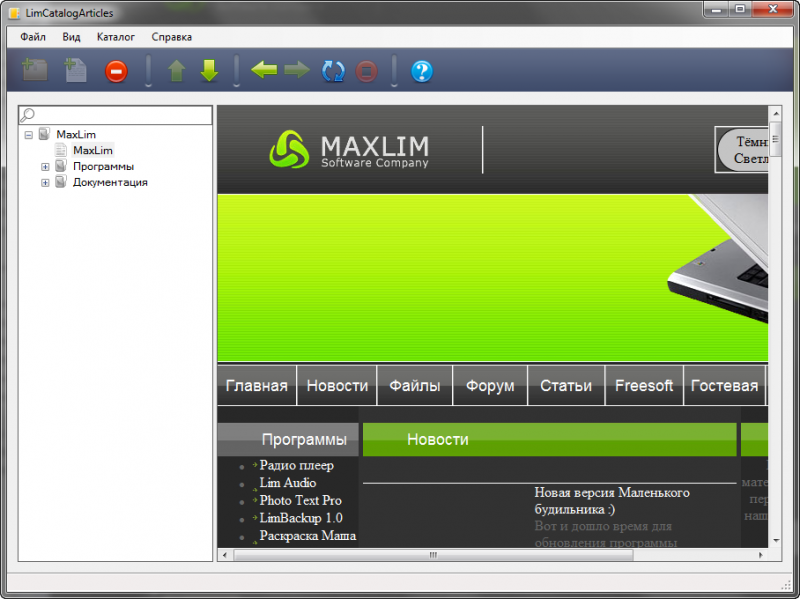The height and width of the screenshot is (599, 800).
Task: Click the vertical scrollbar thumb of browser
Action: (776, 139)
